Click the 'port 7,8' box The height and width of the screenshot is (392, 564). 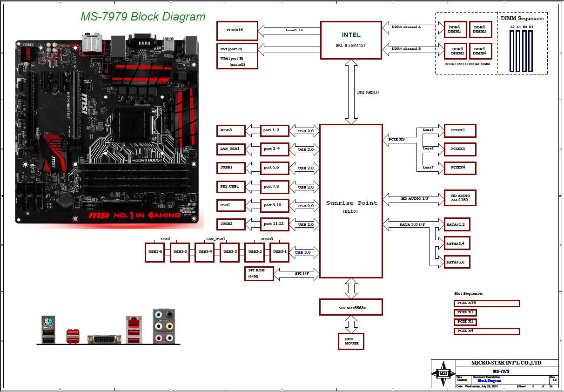275,187
